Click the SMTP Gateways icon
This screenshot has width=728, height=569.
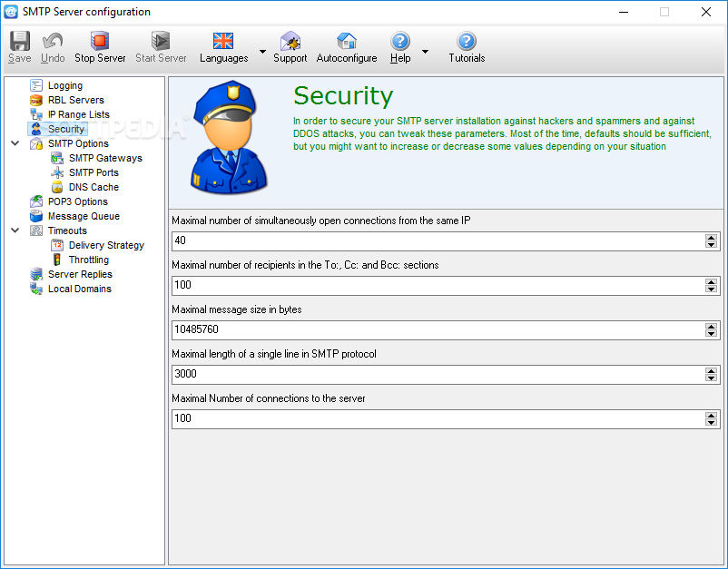[57, 158]
